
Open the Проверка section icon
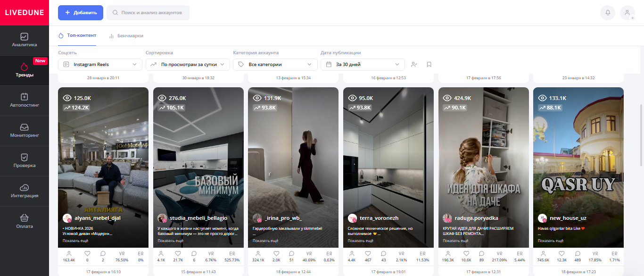(x=24, y=158)
